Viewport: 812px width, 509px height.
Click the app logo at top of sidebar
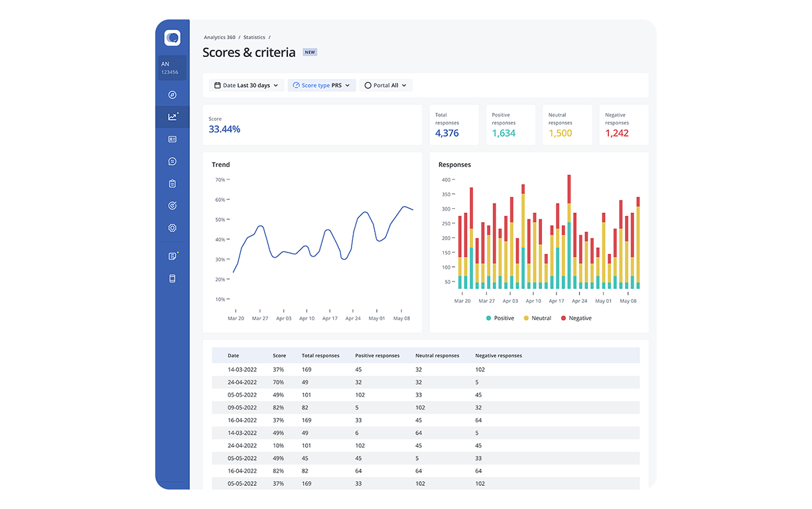point(172,37)
